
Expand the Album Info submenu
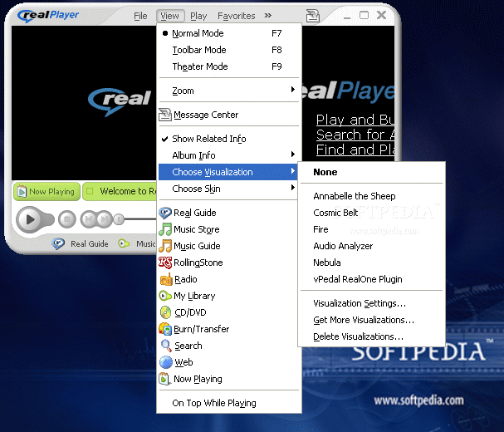coord(229,155)
